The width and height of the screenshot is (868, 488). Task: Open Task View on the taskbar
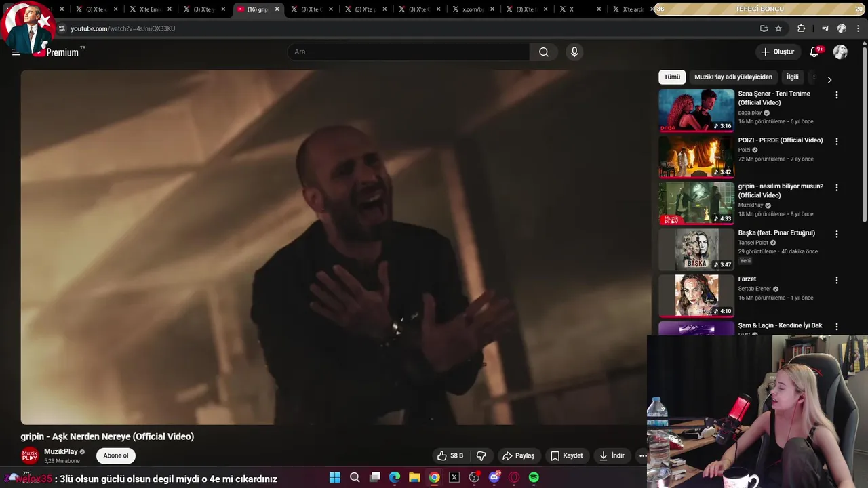click(x=374, y=477)
